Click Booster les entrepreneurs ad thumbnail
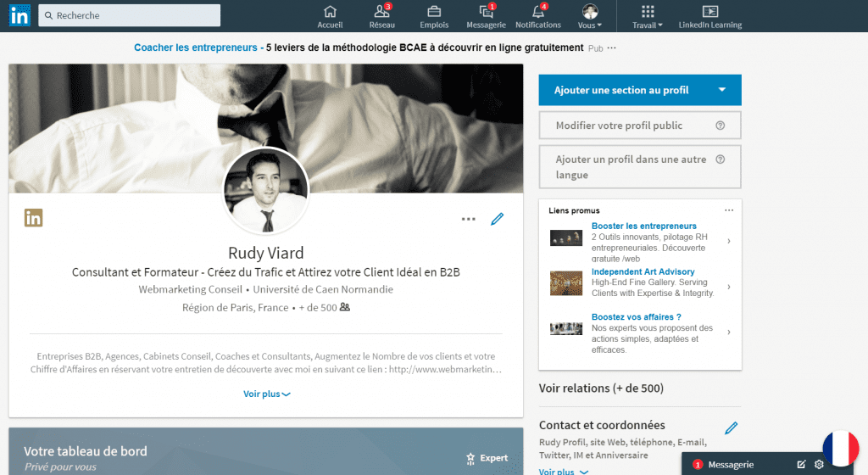Screen dimensions: 868x475 point(565,238)
